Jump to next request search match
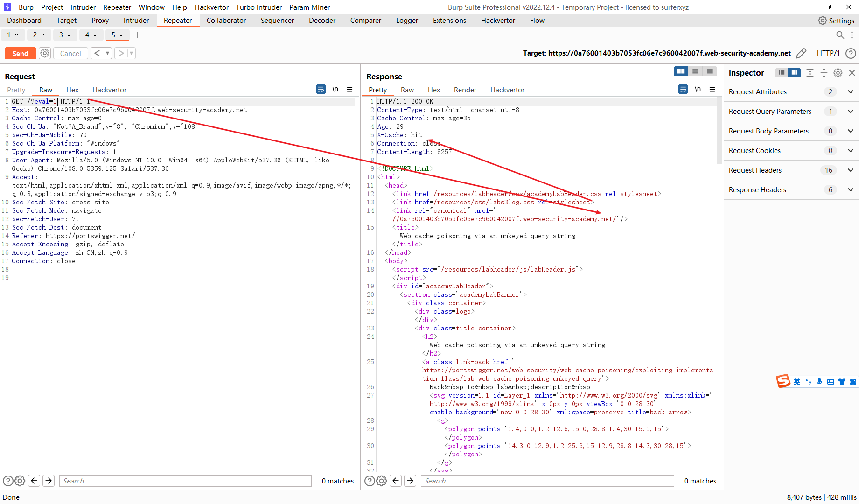859x504 pixels. point(49,481)
